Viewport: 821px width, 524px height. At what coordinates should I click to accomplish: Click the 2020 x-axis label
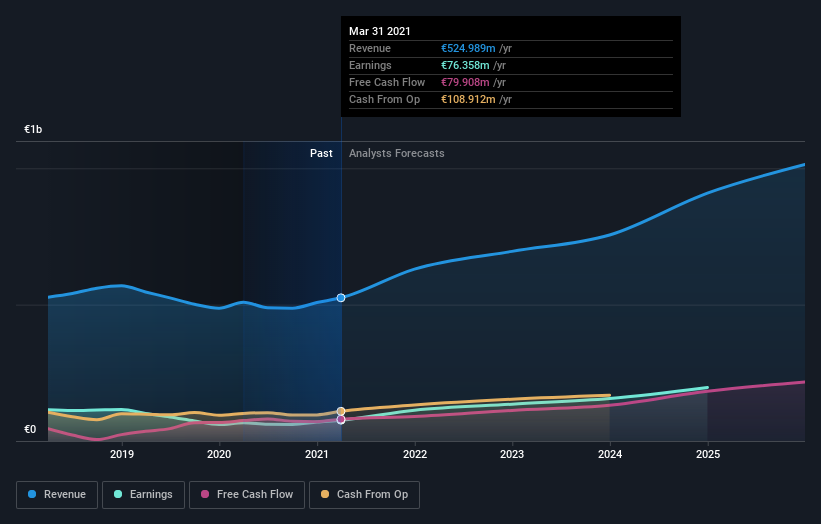219,454
